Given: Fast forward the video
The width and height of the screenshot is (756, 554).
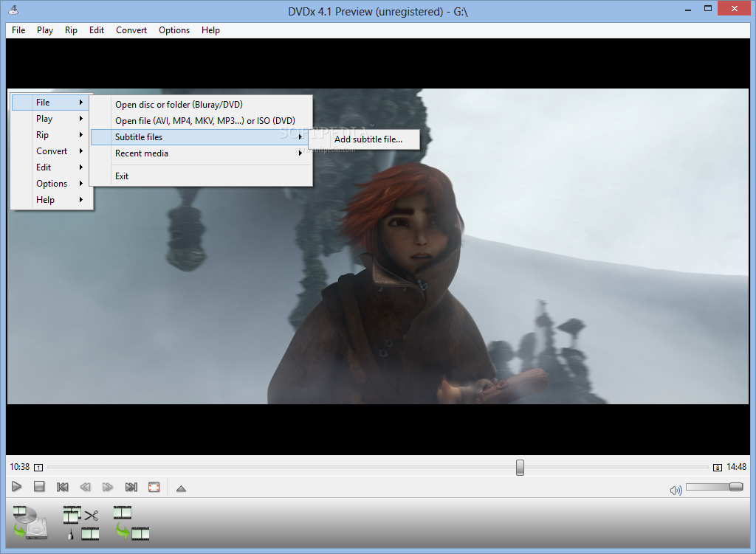Looking at the screenshot, I should tap(108, 487).
